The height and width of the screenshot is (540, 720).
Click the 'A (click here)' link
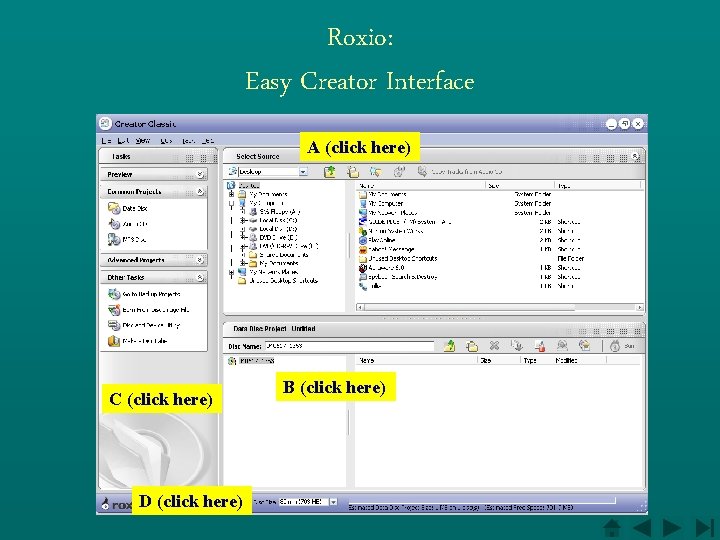[360, 147]
